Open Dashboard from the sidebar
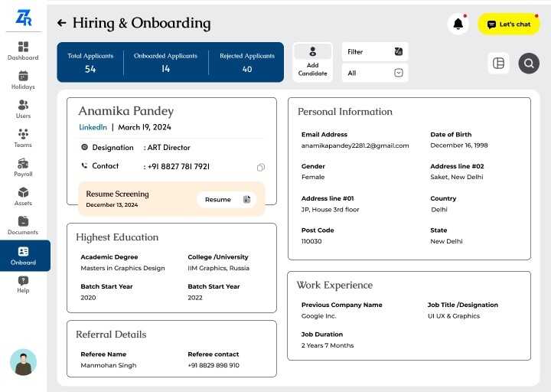 pos(23,51)
